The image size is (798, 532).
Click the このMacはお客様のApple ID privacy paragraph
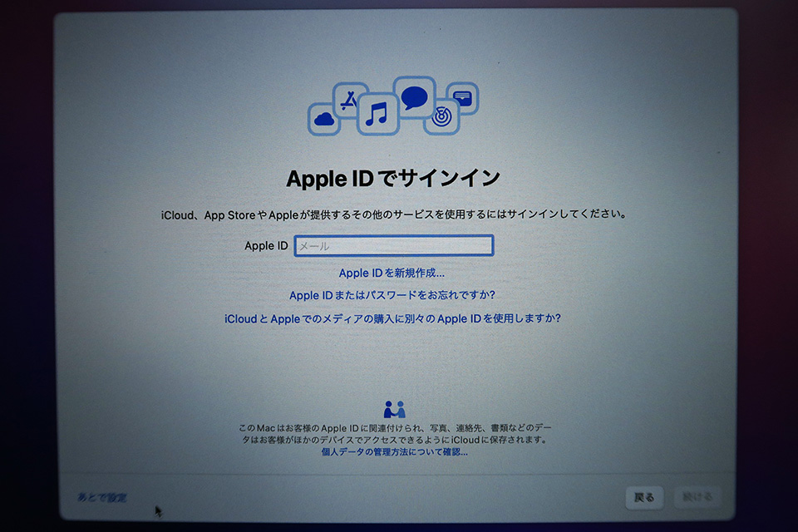[x=394, y=434]
